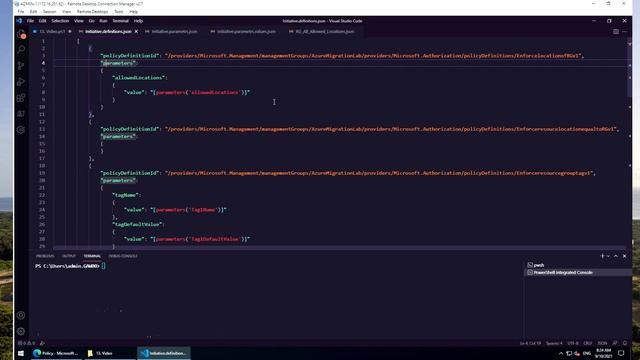Open the TERMINAL panel tab
Screen dimensions: 640x360
click(x=92, y=256)
